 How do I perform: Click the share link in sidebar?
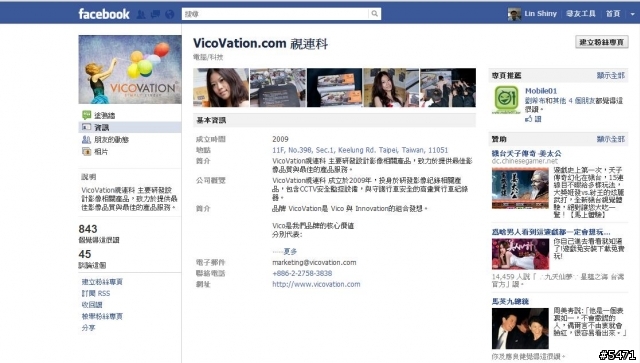tap(89, 327)
